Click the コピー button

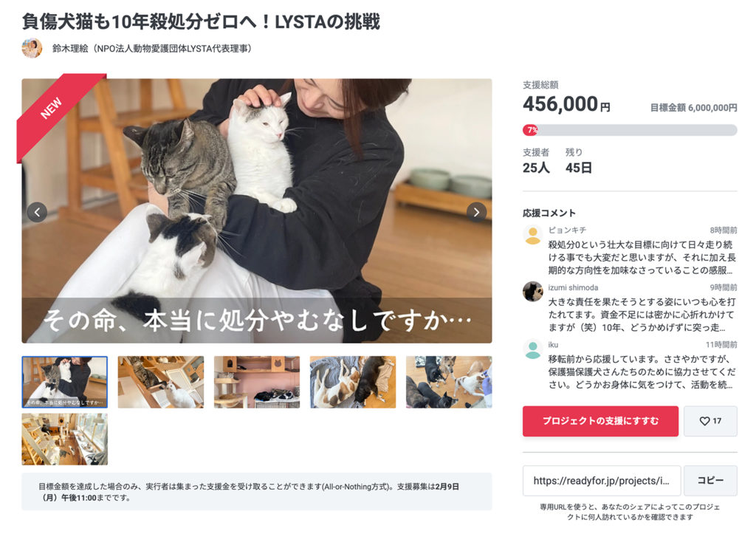[x=710, y=481]
